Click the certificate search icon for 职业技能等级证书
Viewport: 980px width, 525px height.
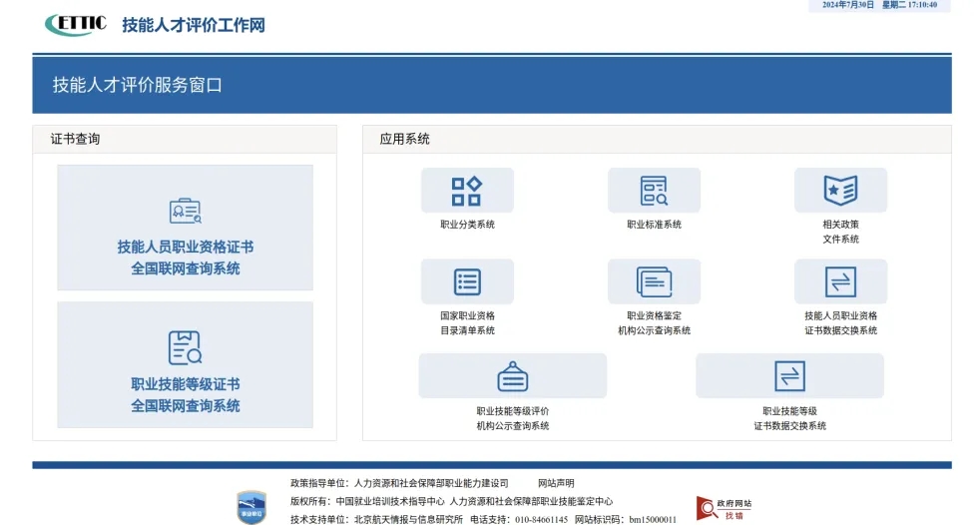click(185, 347)
